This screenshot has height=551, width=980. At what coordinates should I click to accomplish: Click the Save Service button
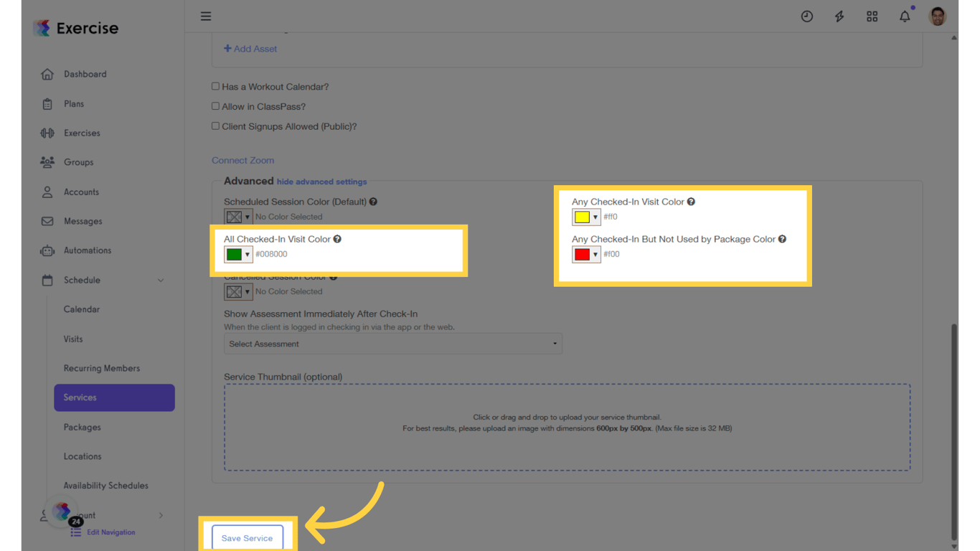248,538
